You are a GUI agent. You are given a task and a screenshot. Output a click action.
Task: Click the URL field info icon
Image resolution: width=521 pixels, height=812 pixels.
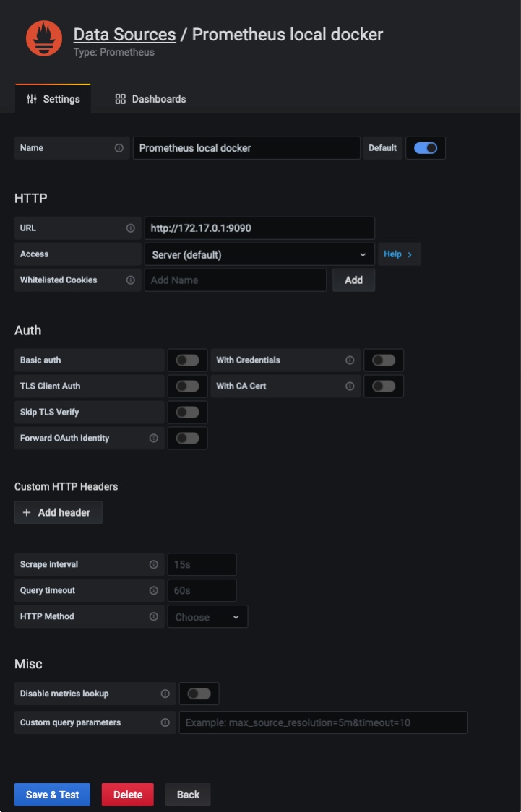(x=131, y=228)
